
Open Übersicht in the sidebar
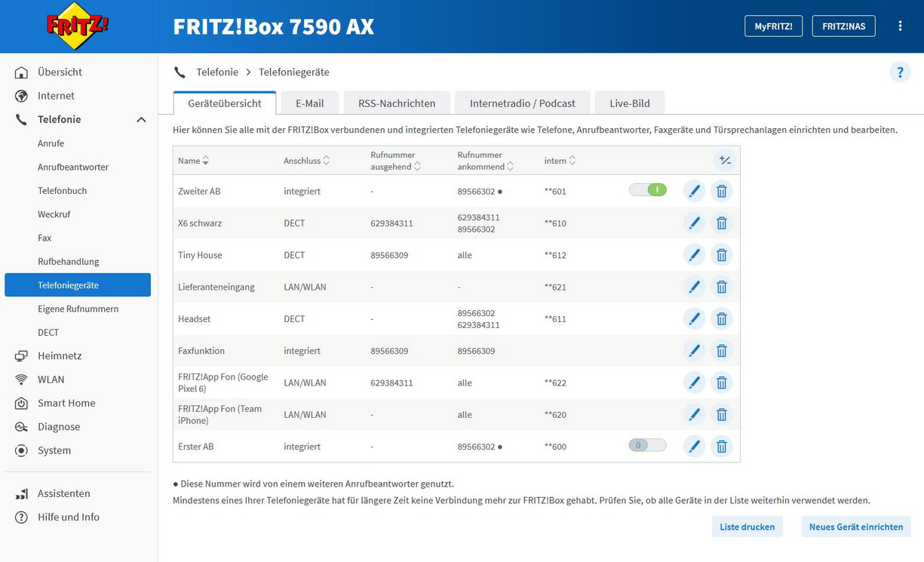pyautogui.click(x=60, y=72)
